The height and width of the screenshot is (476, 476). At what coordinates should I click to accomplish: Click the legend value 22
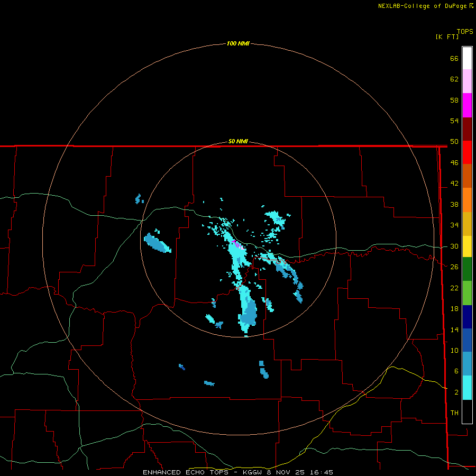point(454,288)
